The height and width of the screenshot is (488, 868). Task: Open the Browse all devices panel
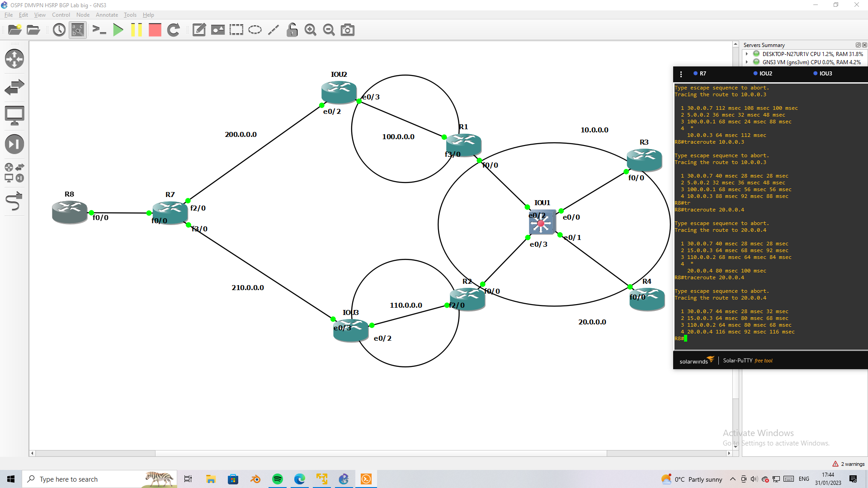click(14, 172)
